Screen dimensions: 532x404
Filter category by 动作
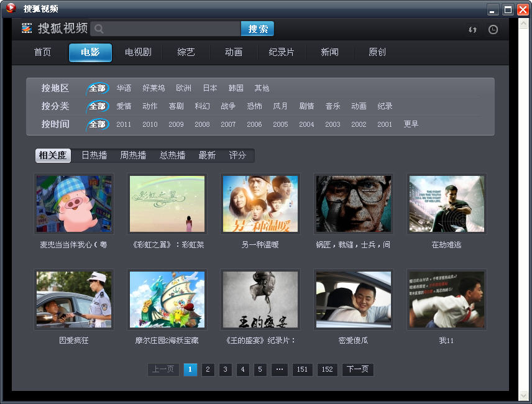[150, 106]
